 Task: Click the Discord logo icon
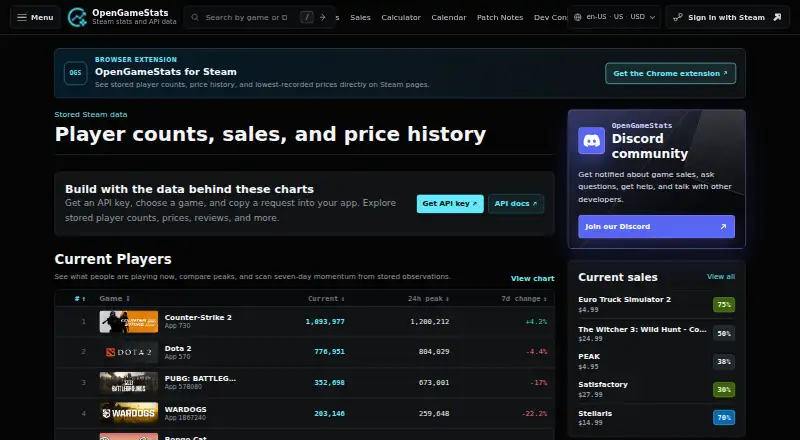[591, 140]
